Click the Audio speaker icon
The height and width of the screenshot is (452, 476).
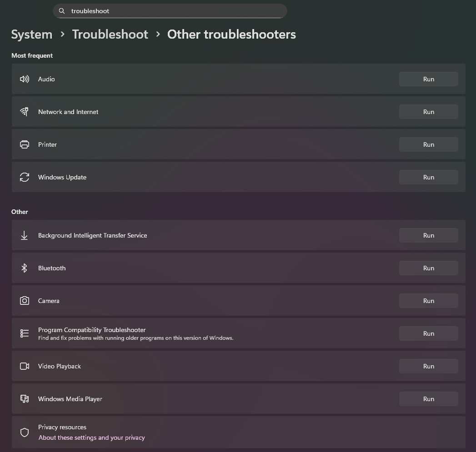click(x=25, y=79)
